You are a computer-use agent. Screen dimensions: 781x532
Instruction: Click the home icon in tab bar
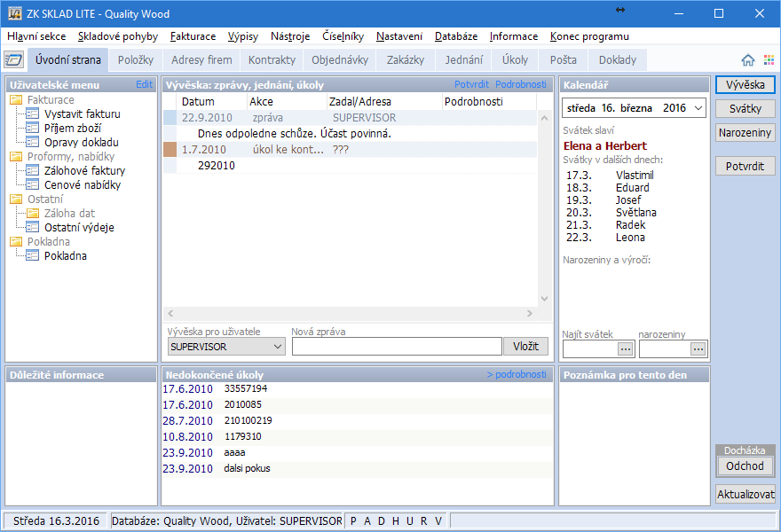pos(747,60)
